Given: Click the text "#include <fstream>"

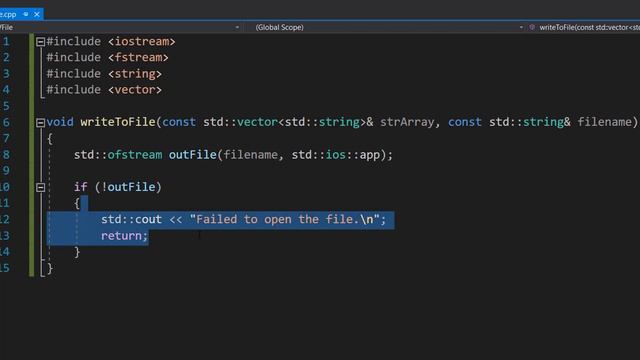Looking at the screenshot, I should pyautogui.click(x=107, y=58).
